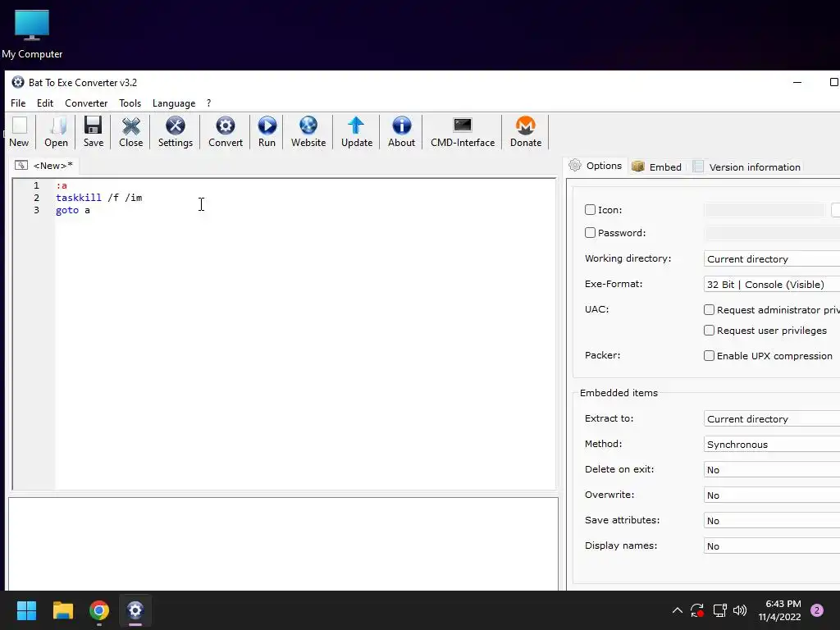This screenshot has height=630, width=840.
Task: Select Bat To Exe Converter taskbar icon
Action: click(135, 610)
